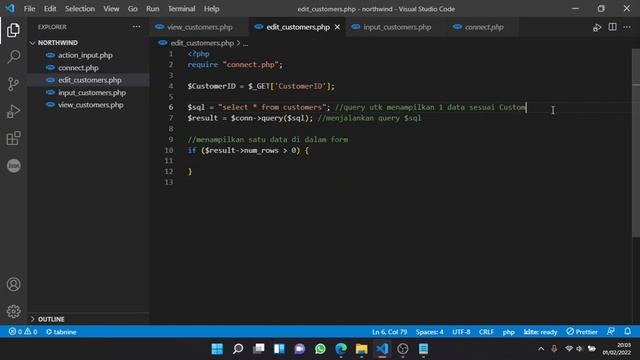Open the Run and Debug view
Viewport: 640px width, 360px height.
[13, 111]
